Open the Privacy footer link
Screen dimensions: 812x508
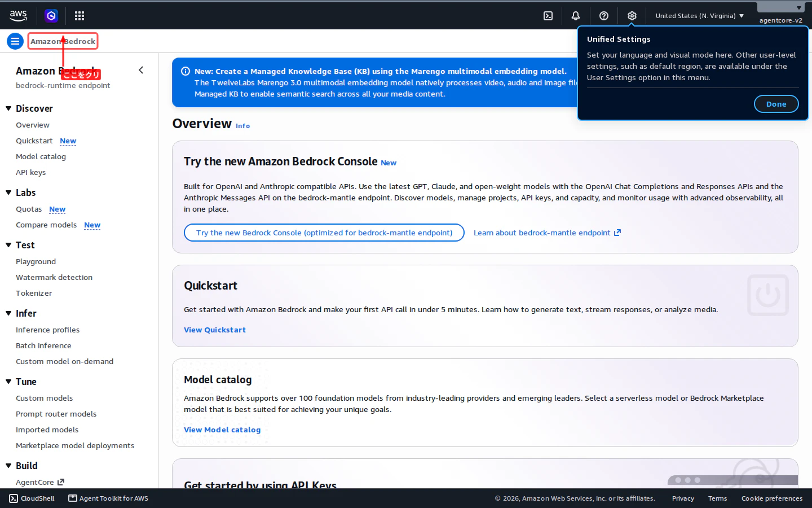click(683, 498)
